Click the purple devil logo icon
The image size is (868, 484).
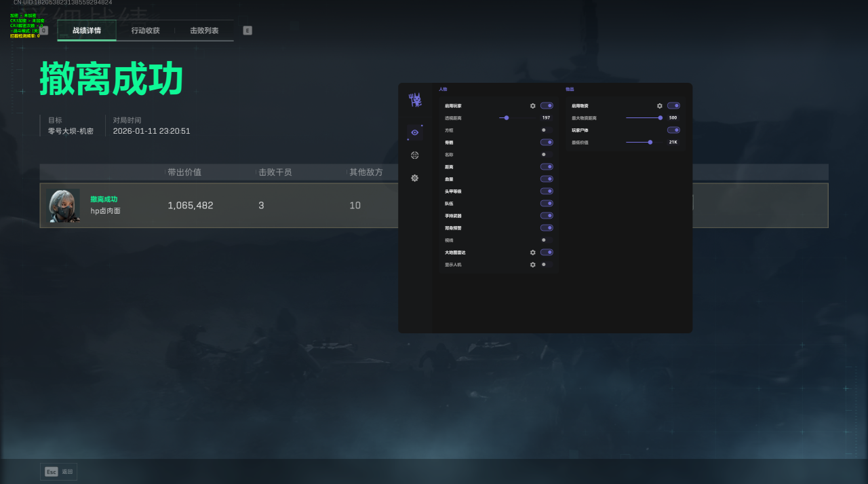point(415,100)
